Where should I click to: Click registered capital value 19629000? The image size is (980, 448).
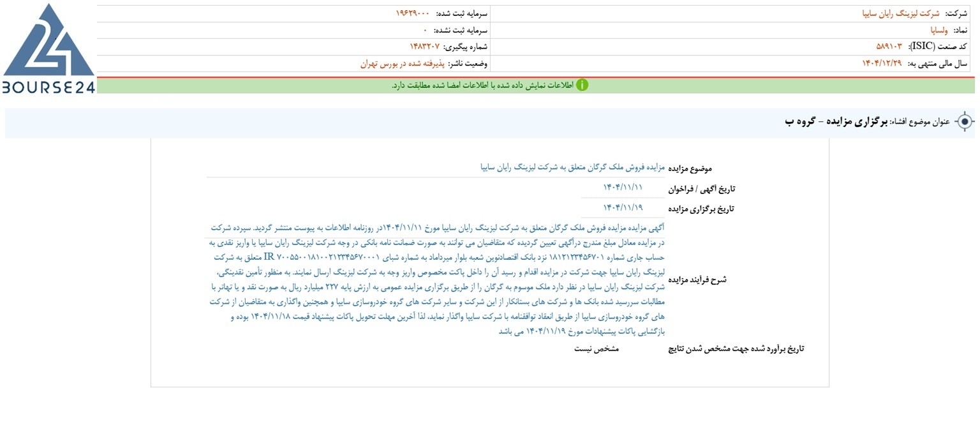[x=412, y=13]
